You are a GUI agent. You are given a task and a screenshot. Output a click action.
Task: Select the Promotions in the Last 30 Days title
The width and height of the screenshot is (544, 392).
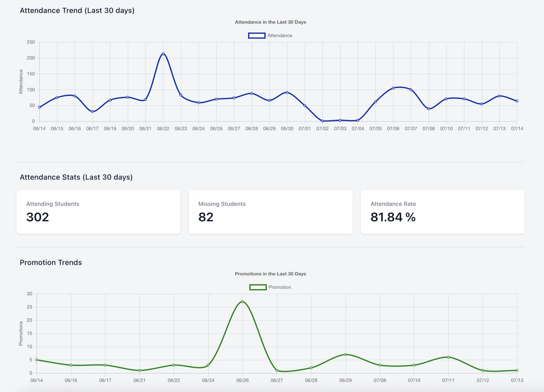pyautogui.click(x=270, y=274)
